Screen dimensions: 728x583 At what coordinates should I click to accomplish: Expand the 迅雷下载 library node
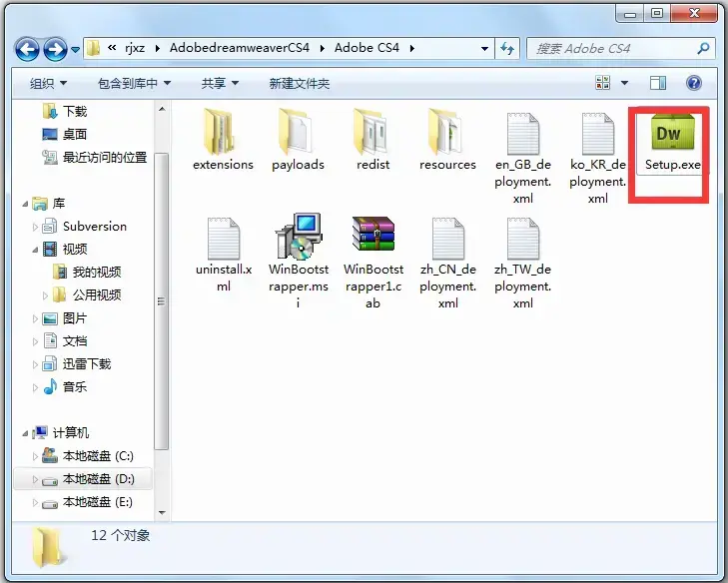(35, 364)
